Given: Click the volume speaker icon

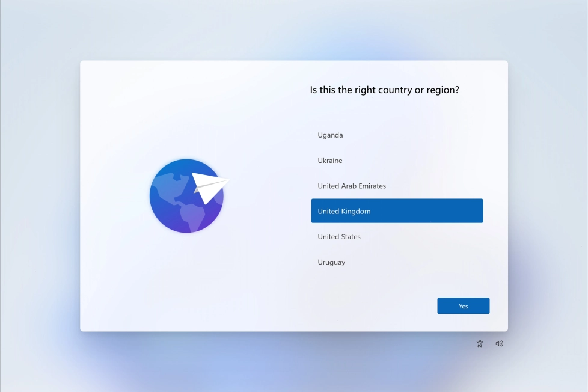Looking at the screenshot, I should [x=499, y=343].
